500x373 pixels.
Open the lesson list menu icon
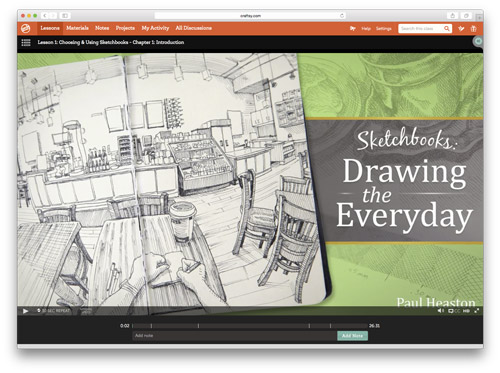[26, 42]
